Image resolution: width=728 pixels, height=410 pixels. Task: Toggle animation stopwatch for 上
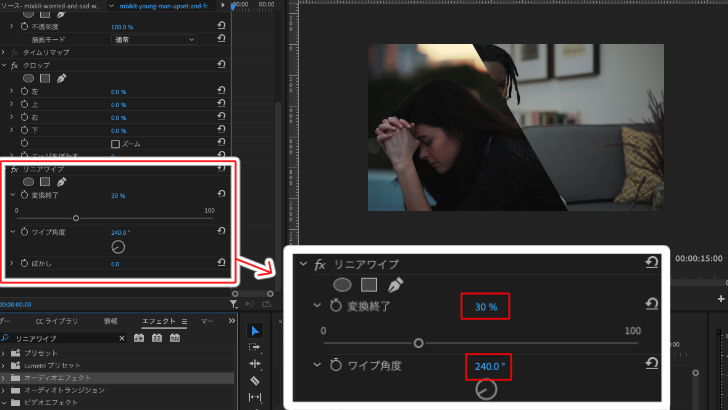[25, 104]
